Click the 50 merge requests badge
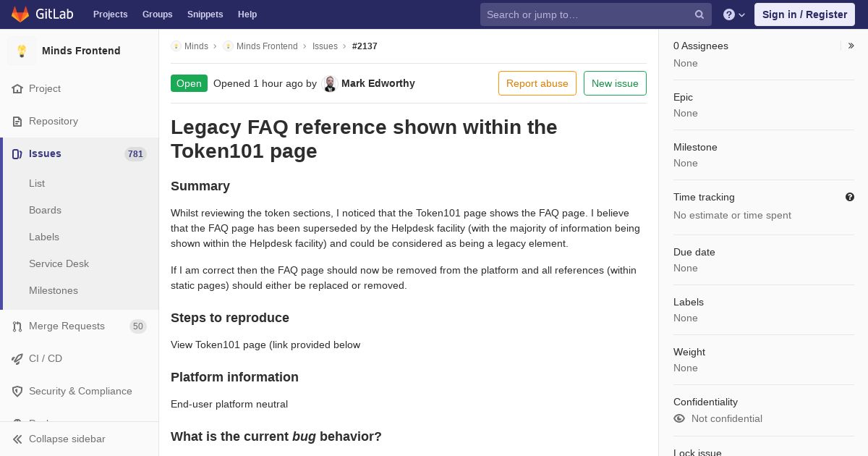The image size is (868, 456). 137,326
